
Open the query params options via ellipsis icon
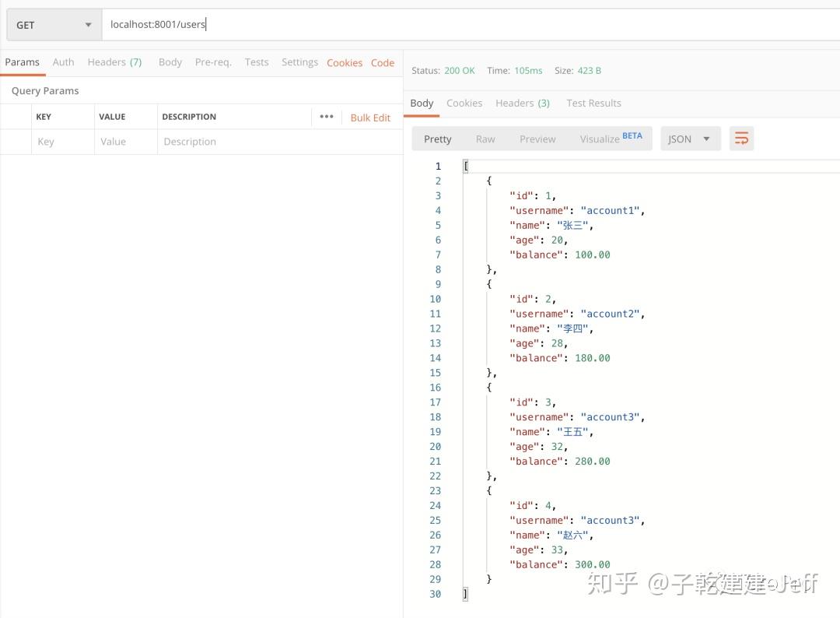coord(327,117)
